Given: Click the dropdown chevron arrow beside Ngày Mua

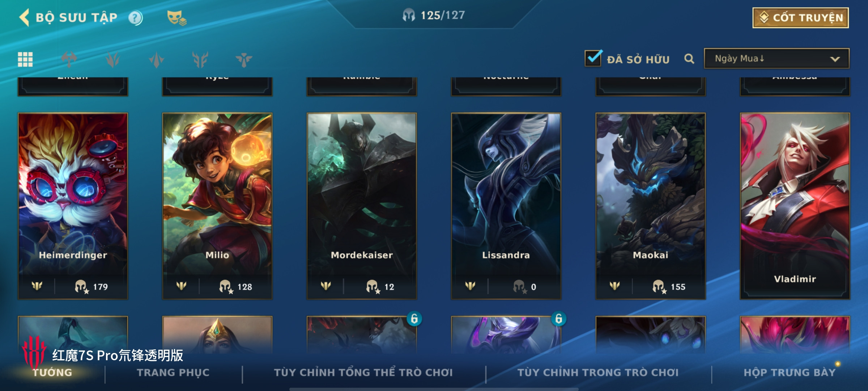Looking at the screenshot, I should point(835,59).
